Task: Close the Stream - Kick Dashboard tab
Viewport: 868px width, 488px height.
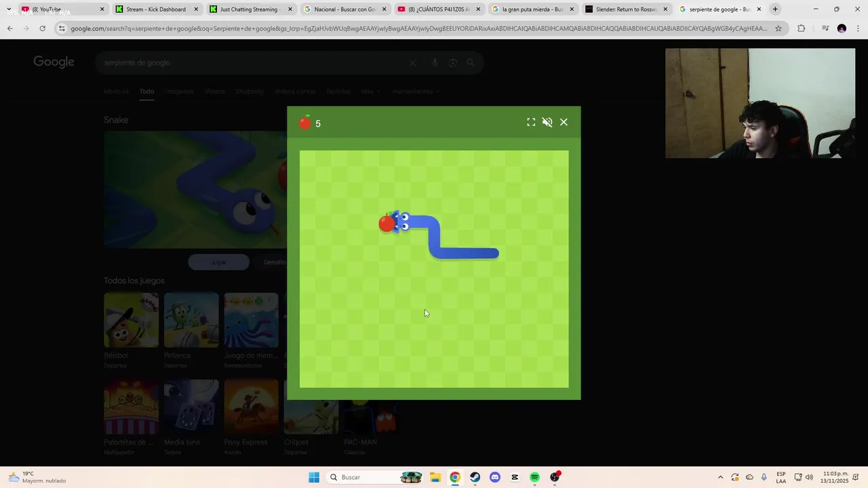Action: point(196,9)
